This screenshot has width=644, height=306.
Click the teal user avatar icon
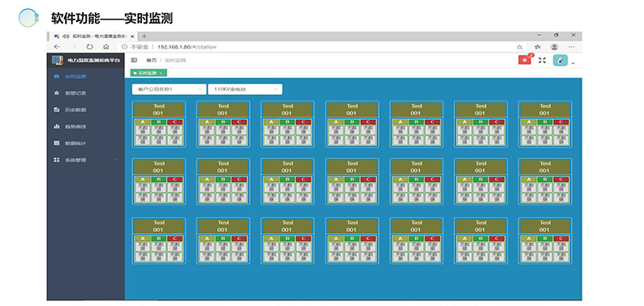(560, 60)
